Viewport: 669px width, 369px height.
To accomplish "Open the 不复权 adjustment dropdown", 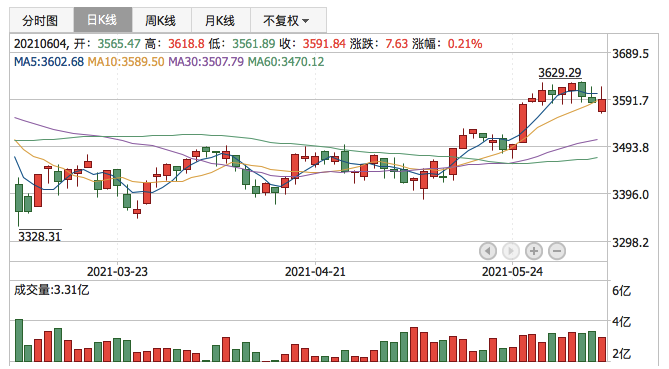I will tap(288, 20).
